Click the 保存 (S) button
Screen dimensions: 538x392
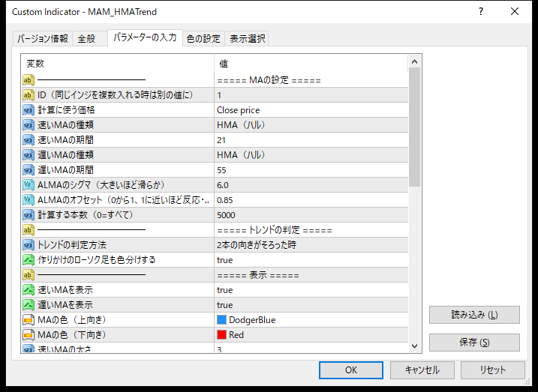point(474,343)
